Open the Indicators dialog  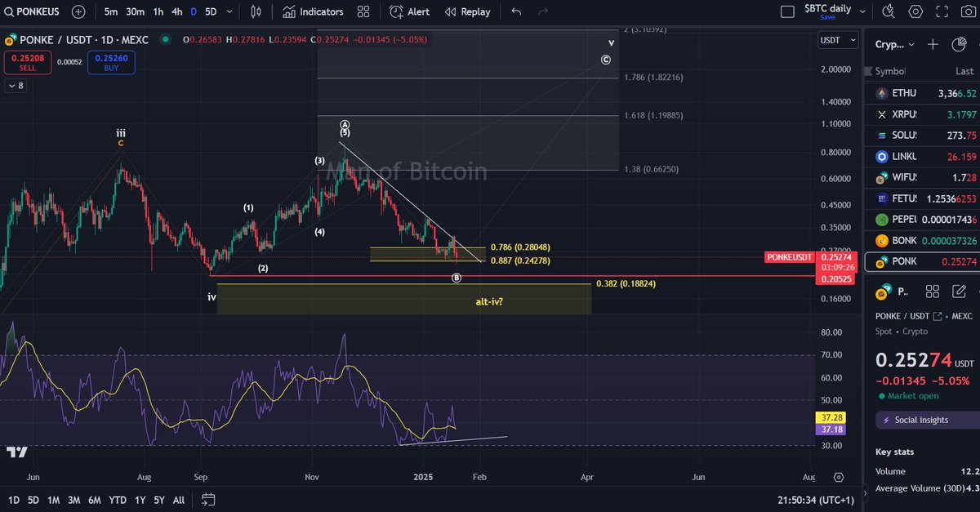313,11
